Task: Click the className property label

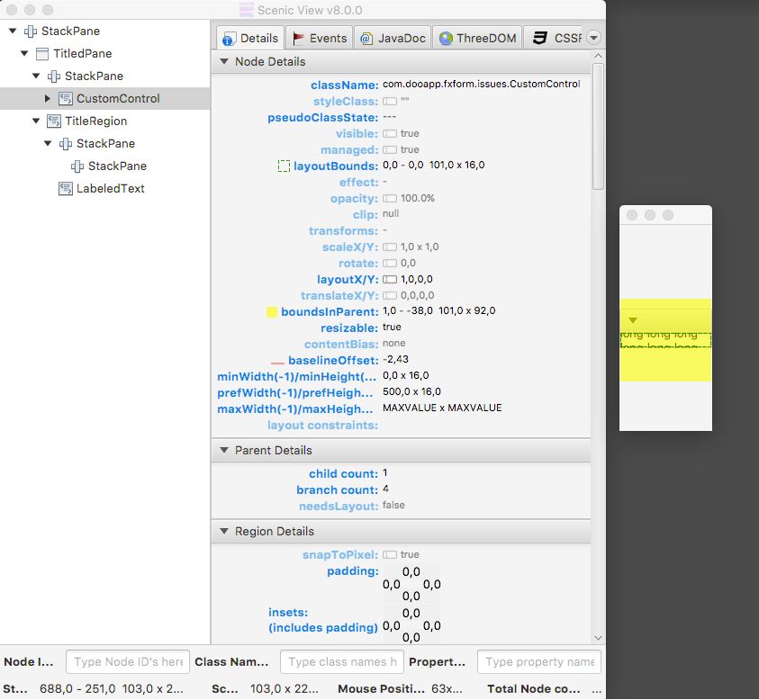Action: 344,85
